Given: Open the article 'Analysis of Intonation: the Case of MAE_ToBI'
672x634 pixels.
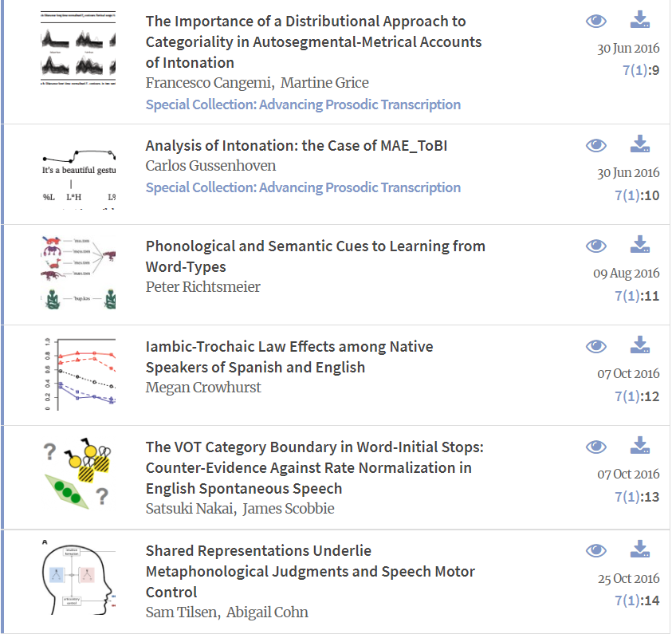Looking at the screenshot, I should (x=302, y=146).
